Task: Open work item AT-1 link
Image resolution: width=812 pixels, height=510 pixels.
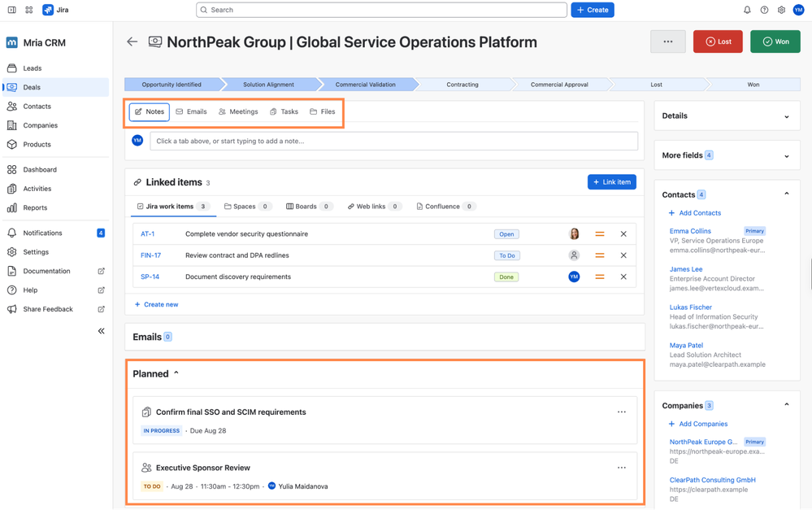Action: (x=148, y=234)
